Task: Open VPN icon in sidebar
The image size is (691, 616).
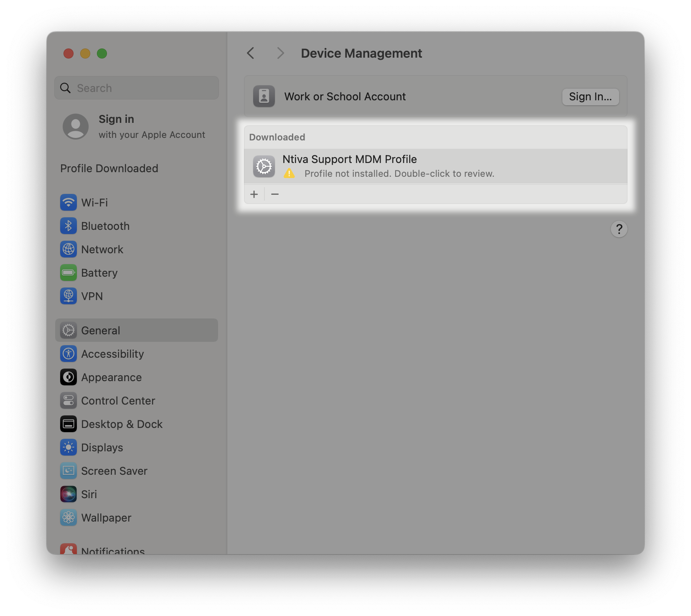Action: pyautogui.click(x=69, y=296)
